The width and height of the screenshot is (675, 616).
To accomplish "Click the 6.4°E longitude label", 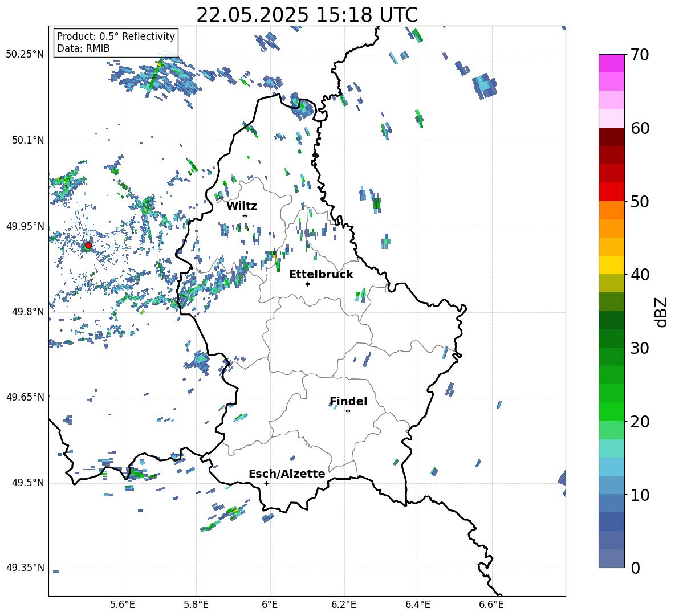I will [x=417, y=605].
